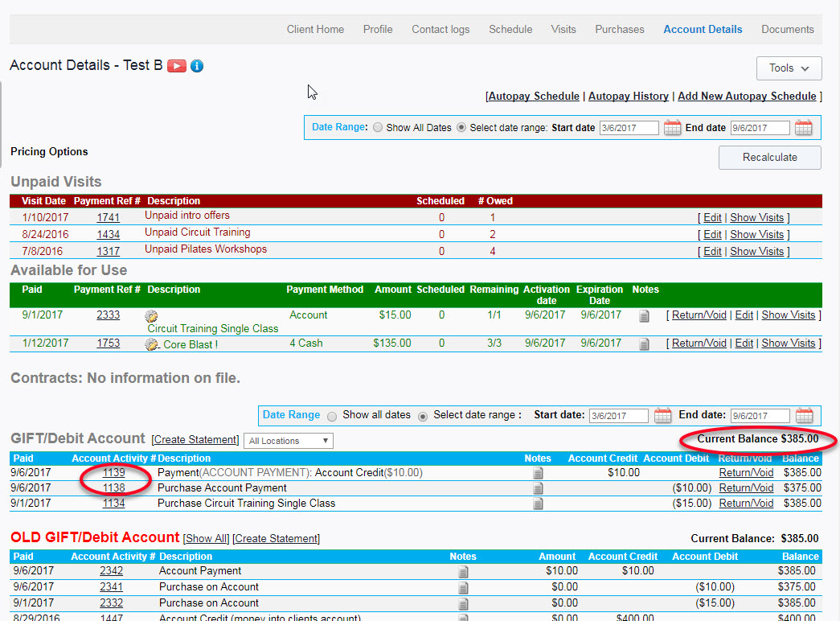
Task: Open the Autopay History link
Action: click(x=629, y=96)
